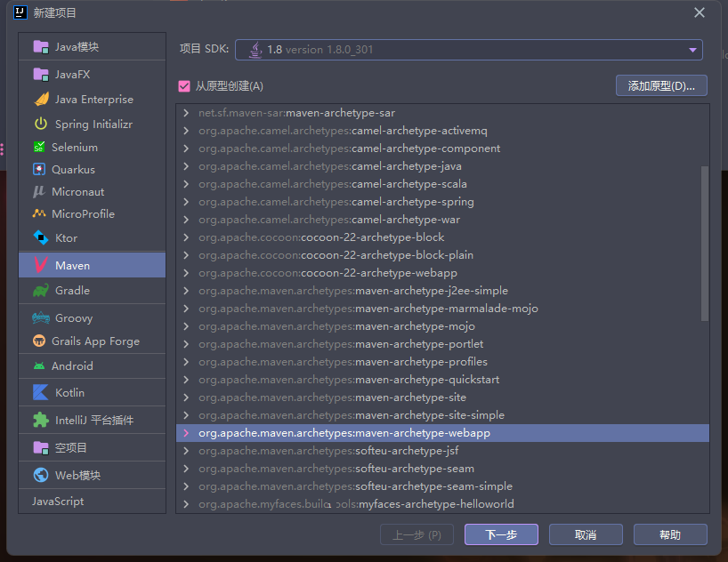The image size is (728, 562).
Task: Pick the Micronaut mu icon
Action: point(39,192)
